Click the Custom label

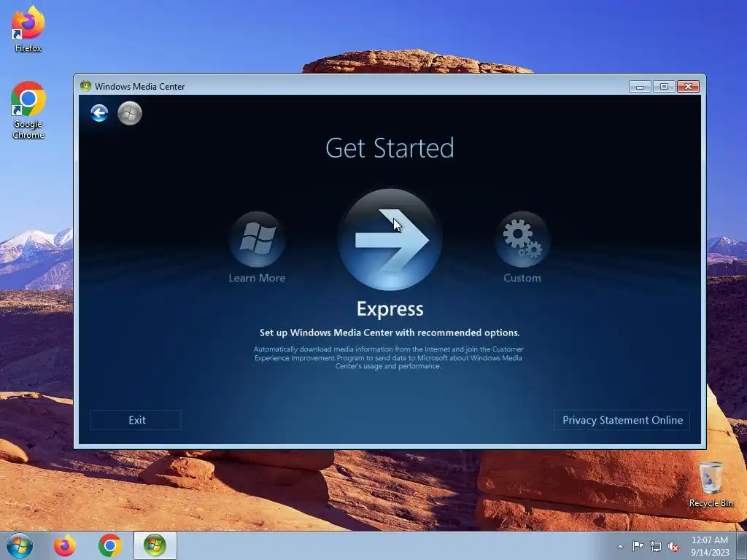[x=522, y=278]
